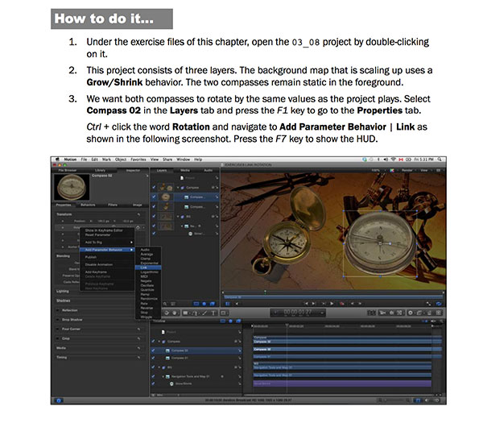
Task: Choose Link from Parameter Behavior submenu
Action: click(148, 268)
